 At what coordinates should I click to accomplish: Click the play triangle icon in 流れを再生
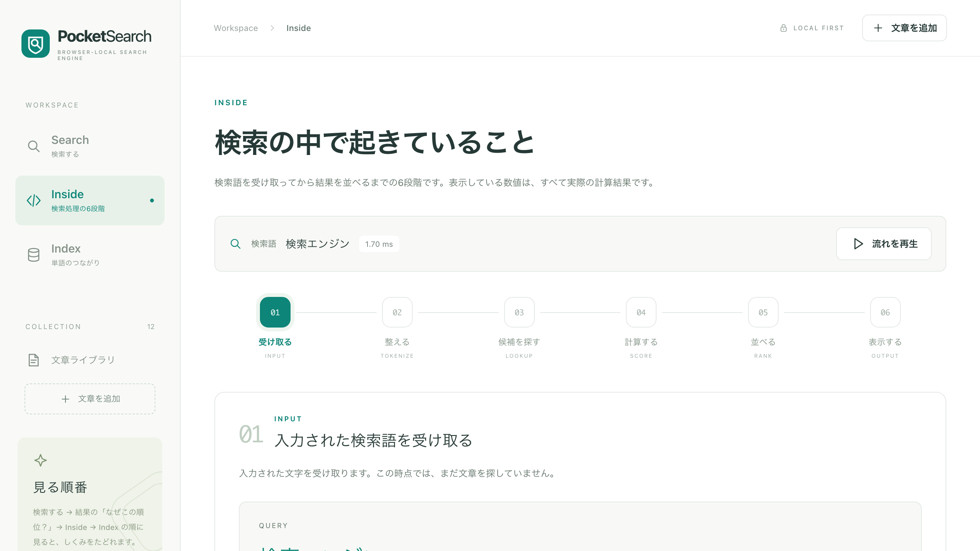pos(858,244)
